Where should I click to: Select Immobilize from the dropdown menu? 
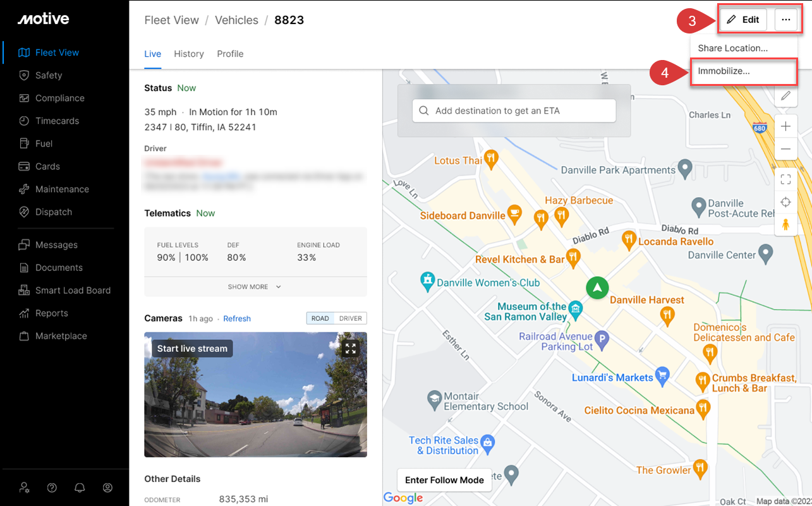point(724,71)
